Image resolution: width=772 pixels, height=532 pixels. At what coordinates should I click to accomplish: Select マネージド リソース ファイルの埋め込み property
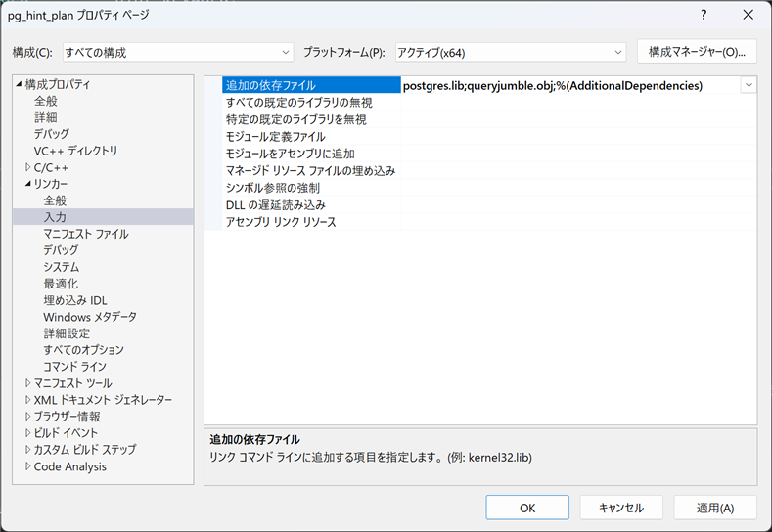[310, 171]
